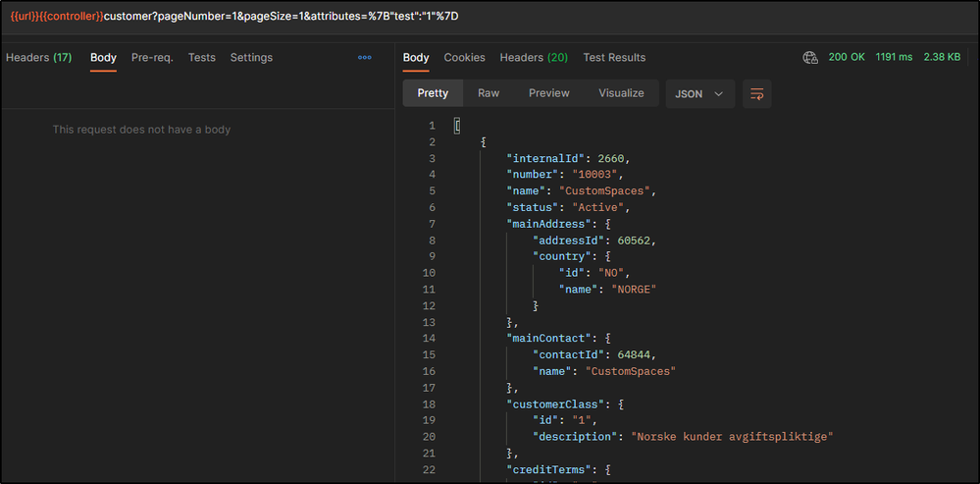
Task: Open the JSON format dropdown
Action: (x=699, y=93)
